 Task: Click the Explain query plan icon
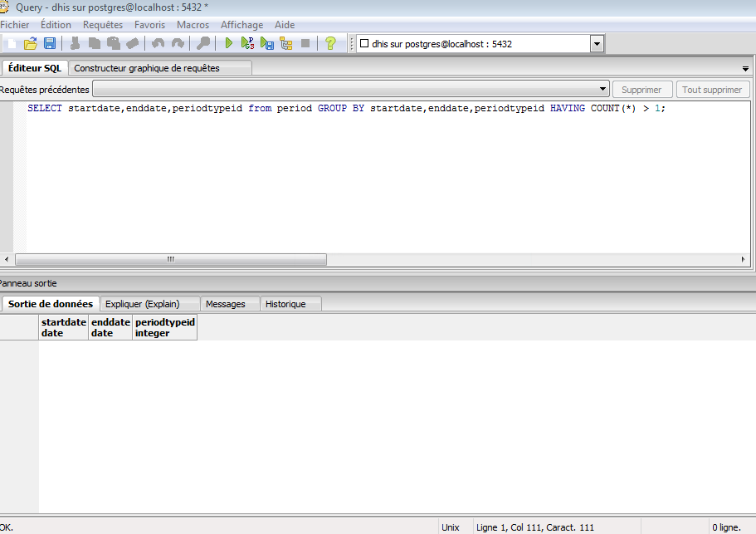point(286,43)
